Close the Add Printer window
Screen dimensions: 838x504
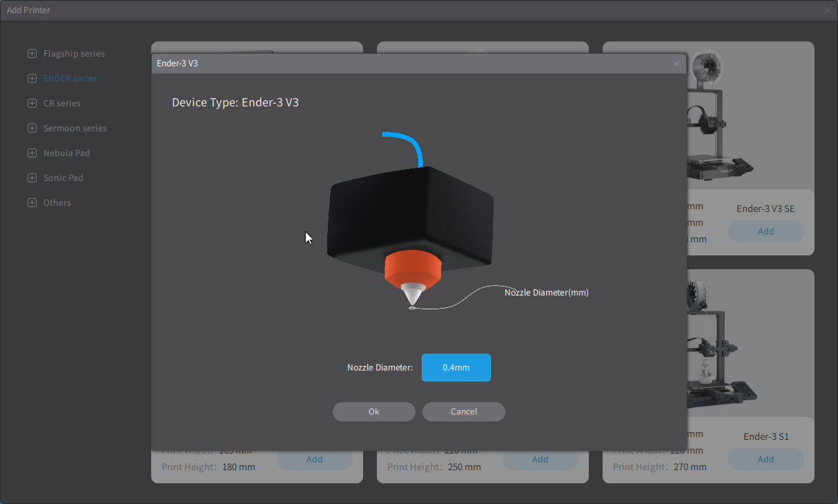(828, 10)
